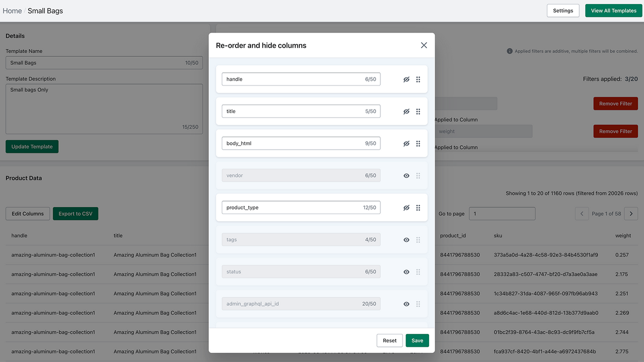Show the status column with eye icon
The image size is (644, 362).
click(x=407, y=272)
